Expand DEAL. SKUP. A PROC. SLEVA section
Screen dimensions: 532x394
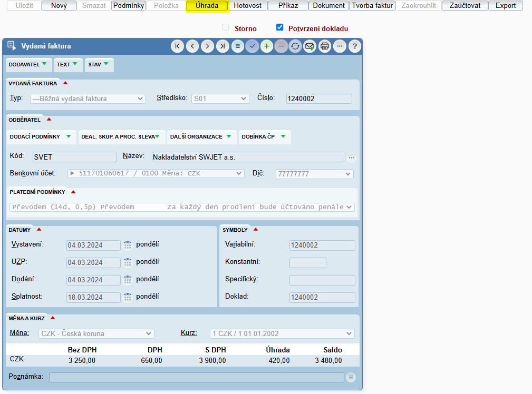pyautogui.click(x=121, y=136)
